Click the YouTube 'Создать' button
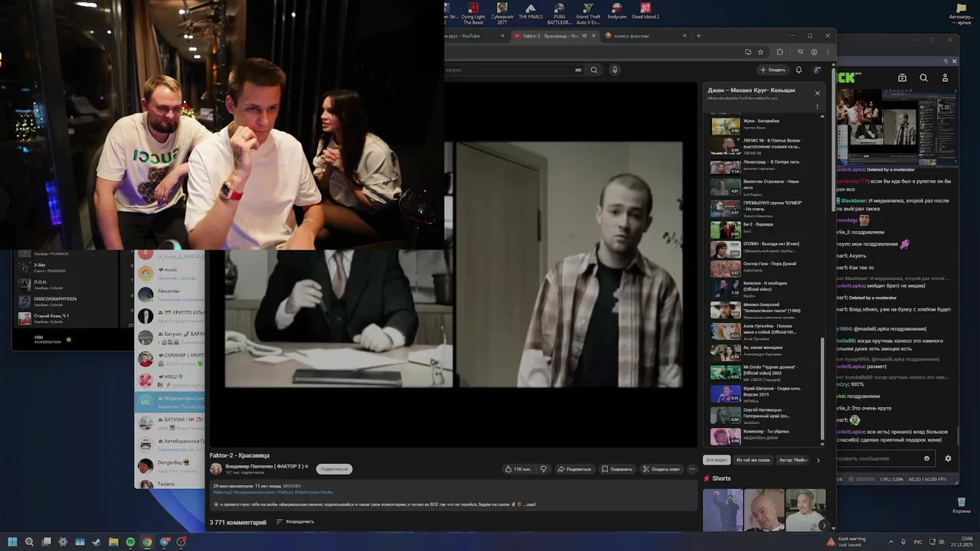 pyautogui.click(x=773, y=70)
